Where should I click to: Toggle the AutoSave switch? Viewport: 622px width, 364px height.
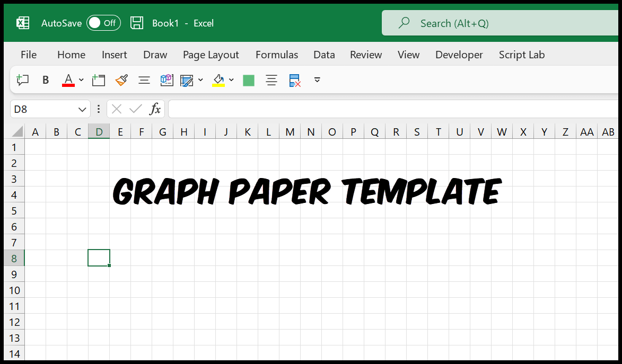tap(103, 23)
